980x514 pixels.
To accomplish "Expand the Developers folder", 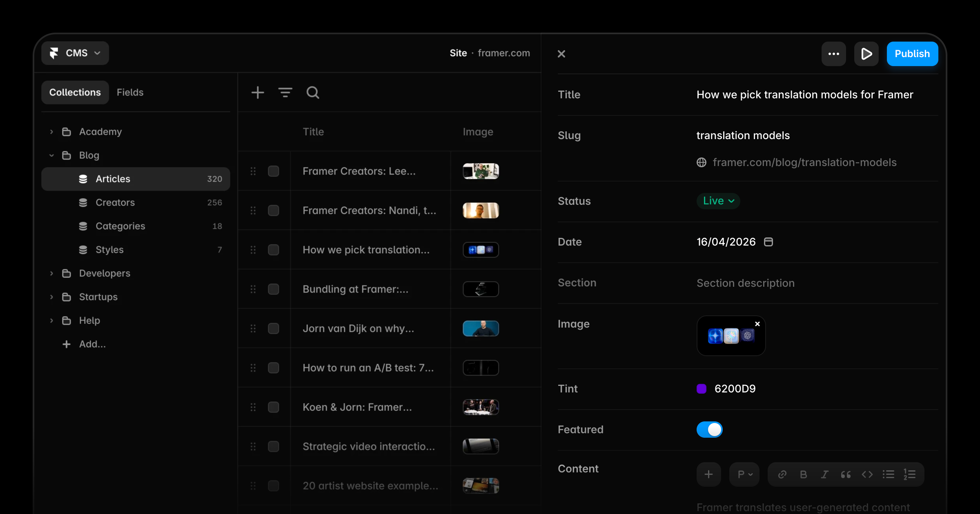I will pos(51,273).
